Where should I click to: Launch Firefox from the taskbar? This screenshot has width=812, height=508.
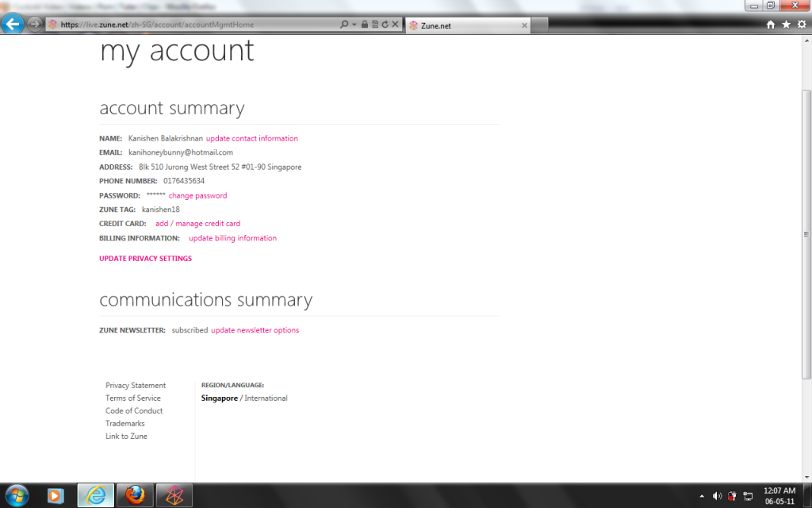pos(135,495)
